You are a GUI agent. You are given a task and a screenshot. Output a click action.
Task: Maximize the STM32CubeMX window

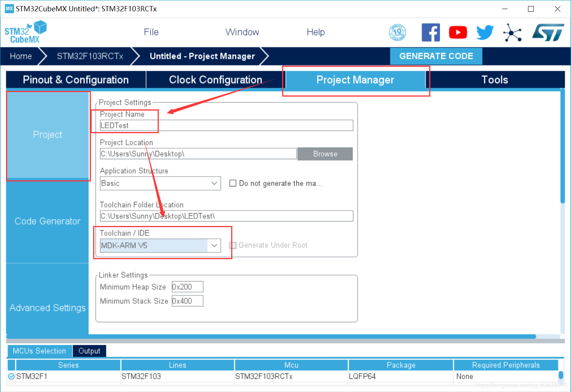pos(531,9)
